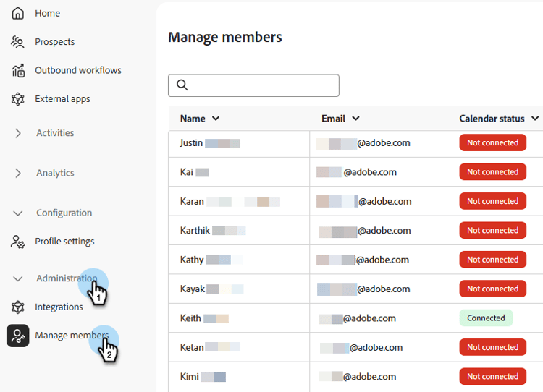
Task: Click the Home house icon
Action: pyautogui.click(x=17, y=13)
